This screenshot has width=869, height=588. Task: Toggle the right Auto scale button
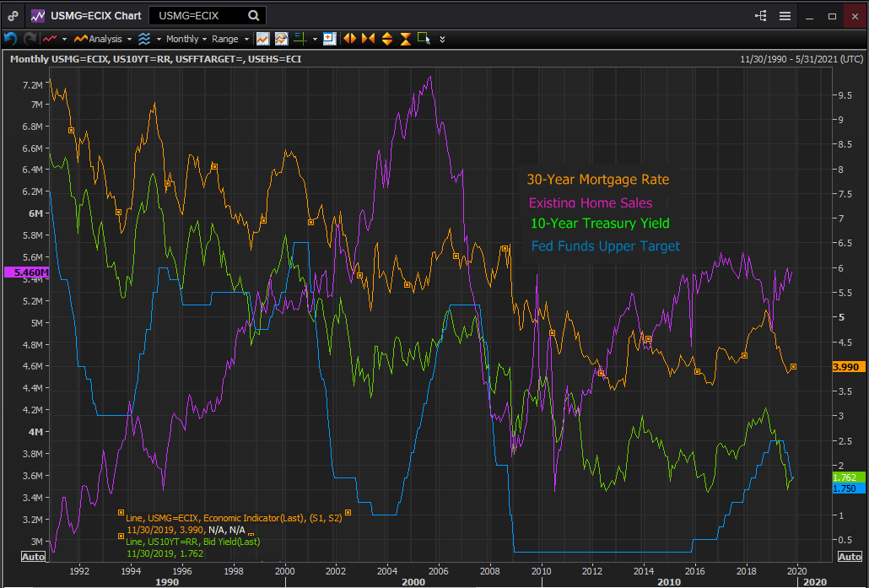click(849, 557)
